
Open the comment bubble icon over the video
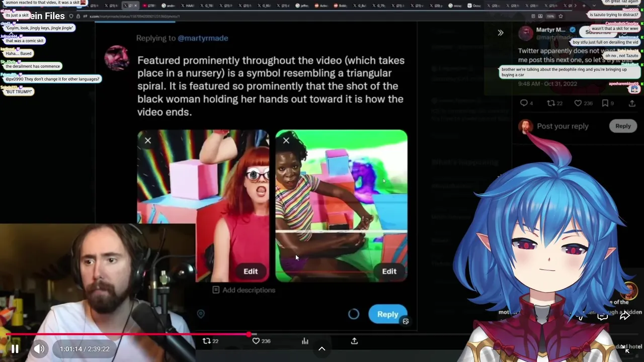point(602,316)
